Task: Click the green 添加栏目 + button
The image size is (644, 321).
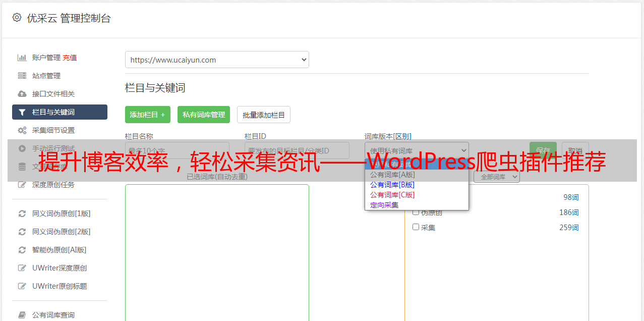Action: [148, 115]
